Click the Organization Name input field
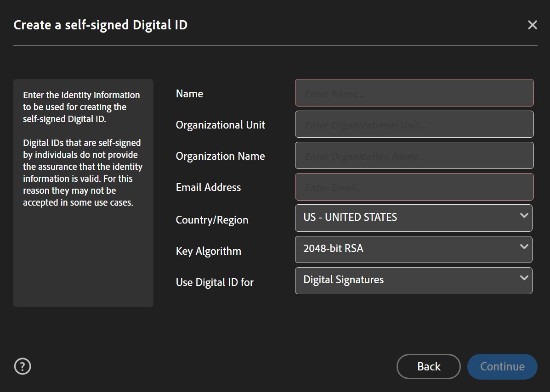This screenshot has width=550, height=392. (x=414, y=155)
